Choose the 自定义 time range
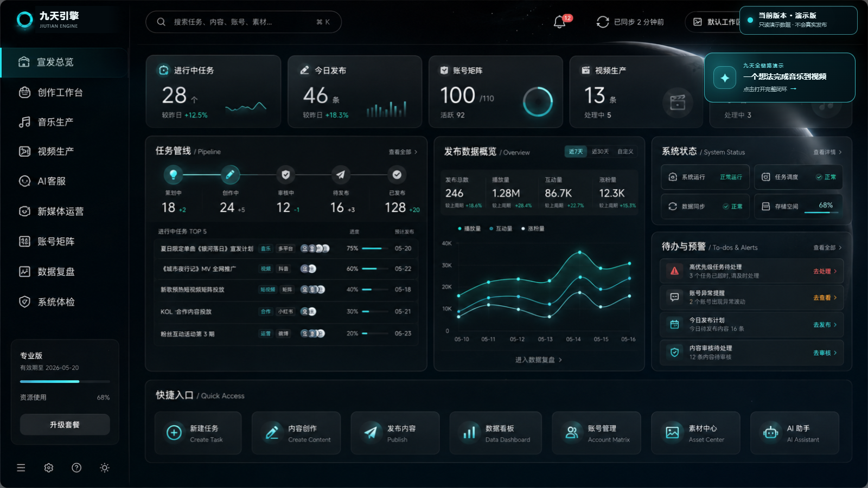 pos(625,152)
